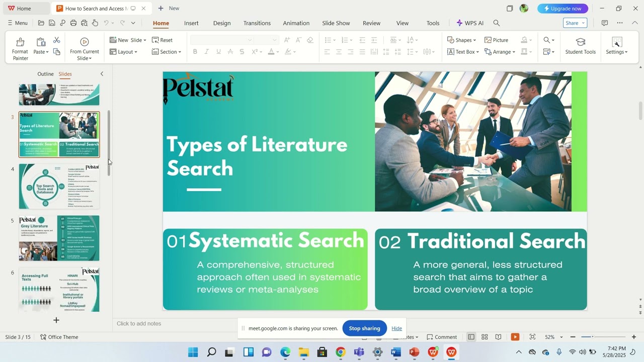This screenshot has width=644, height=362.
Task: Click the Print icon in quick access toolbar
Action: click(73, 23)
